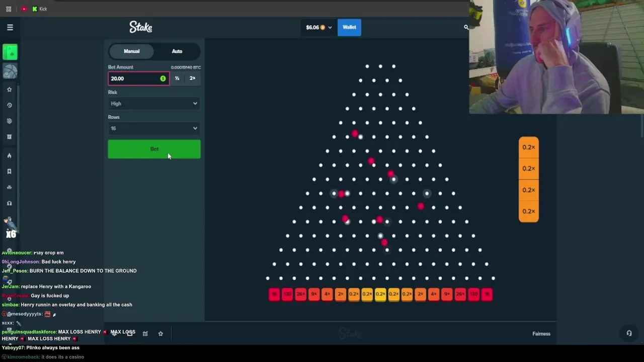The image size is (644, 362).
Task: Open Live Support headset sidebar icon
Action: point(9,203)
